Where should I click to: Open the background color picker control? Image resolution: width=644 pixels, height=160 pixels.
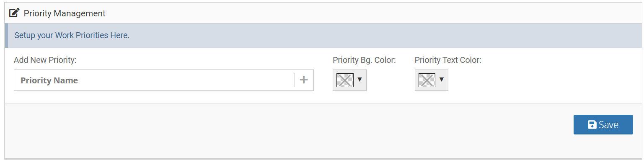(349, 80)
